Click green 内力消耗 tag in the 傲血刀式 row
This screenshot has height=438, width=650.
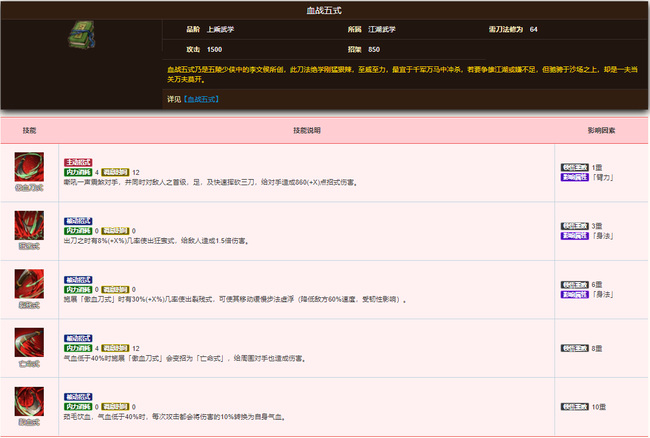(x=78, y=172)
